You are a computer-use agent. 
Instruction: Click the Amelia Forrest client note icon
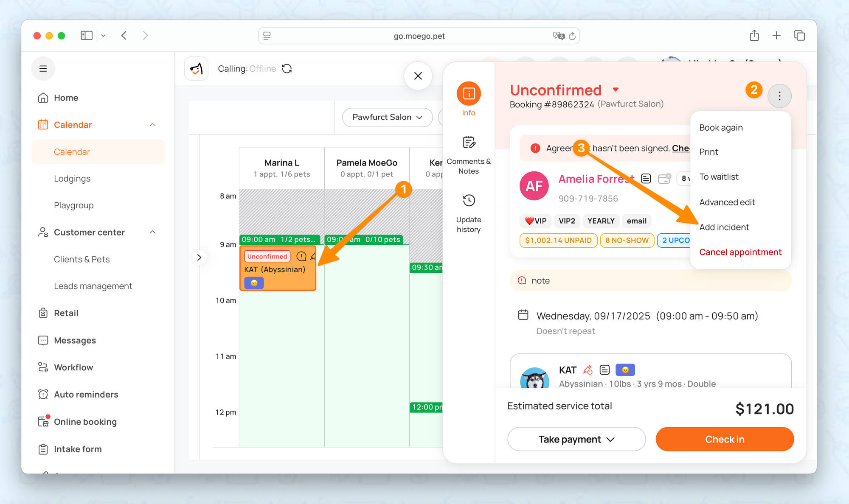click(646, 179)
